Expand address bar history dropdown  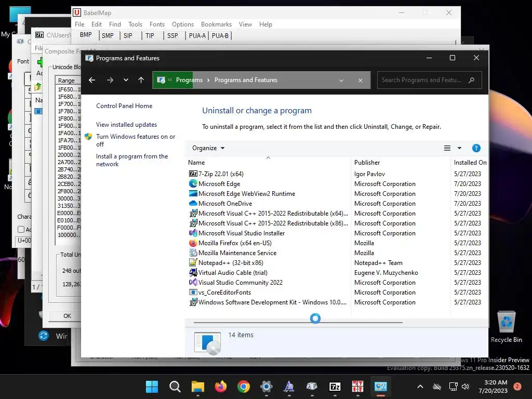coord(341,81)
